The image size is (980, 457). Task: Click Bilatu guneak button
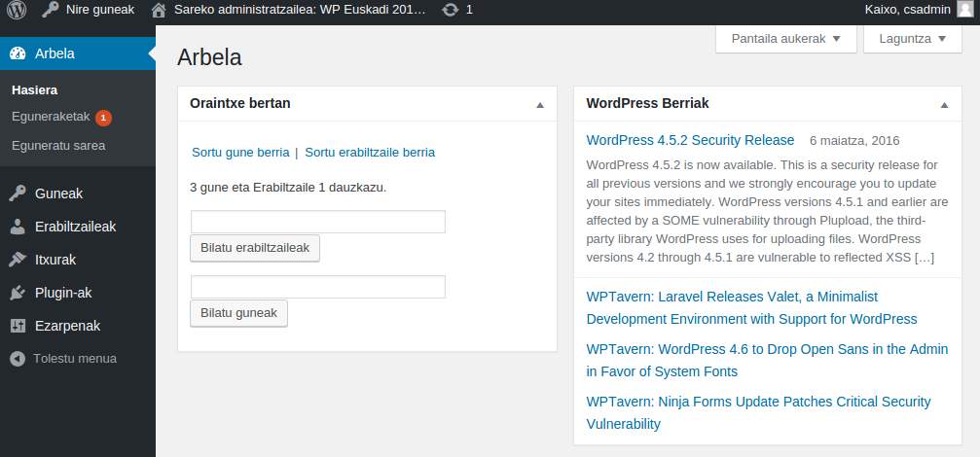(238, 313)
